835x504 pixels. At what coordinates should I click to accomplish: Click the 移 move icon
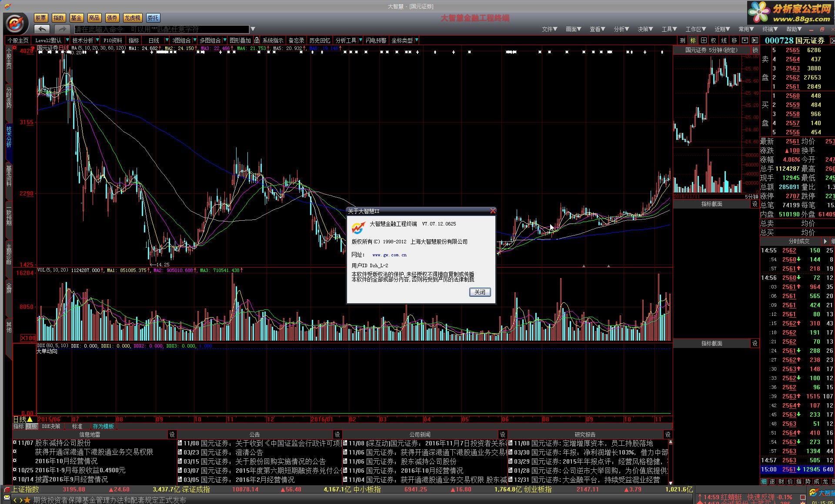pos(735,40)
